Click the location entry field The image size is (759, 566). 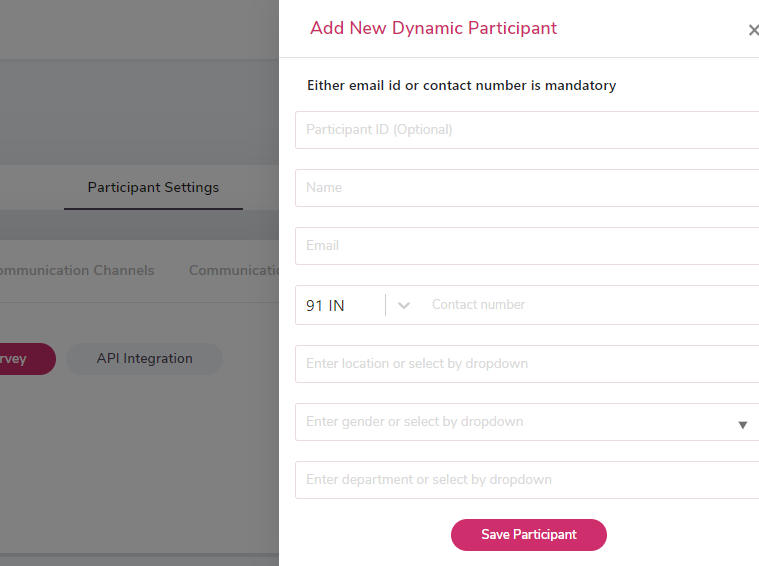click(x=527, y=364)
